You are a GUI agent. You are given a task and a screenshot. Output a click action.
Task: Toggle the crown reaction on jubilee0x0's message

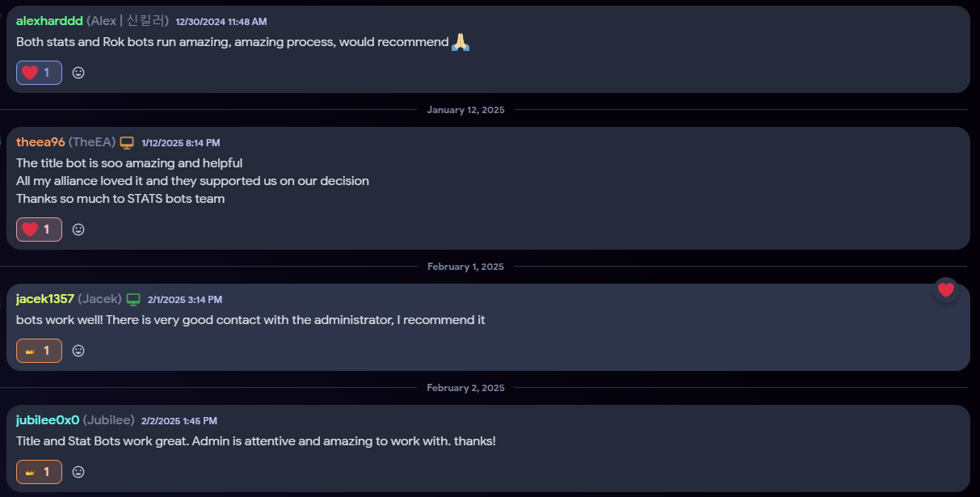coord(39,472)
